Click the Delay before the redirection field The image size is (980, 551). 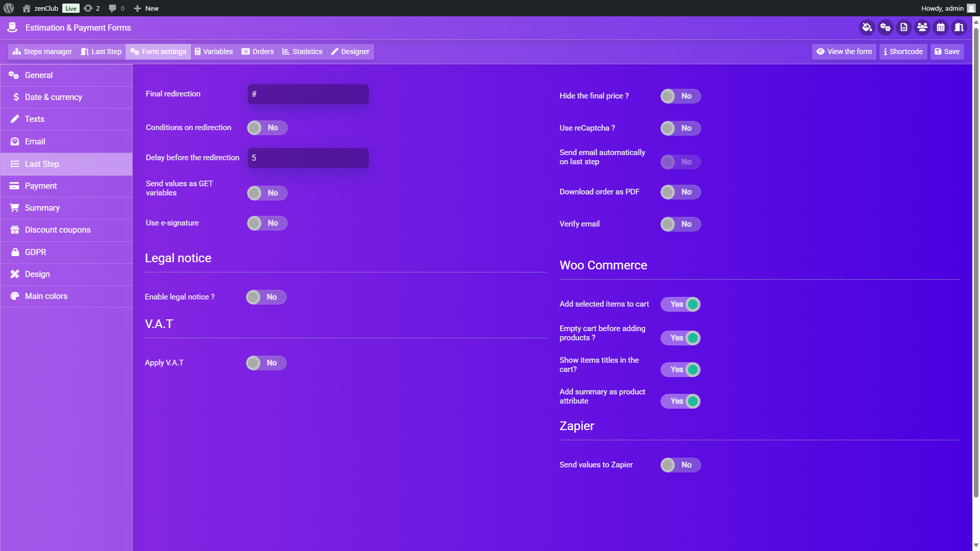(x=308, y=158)
